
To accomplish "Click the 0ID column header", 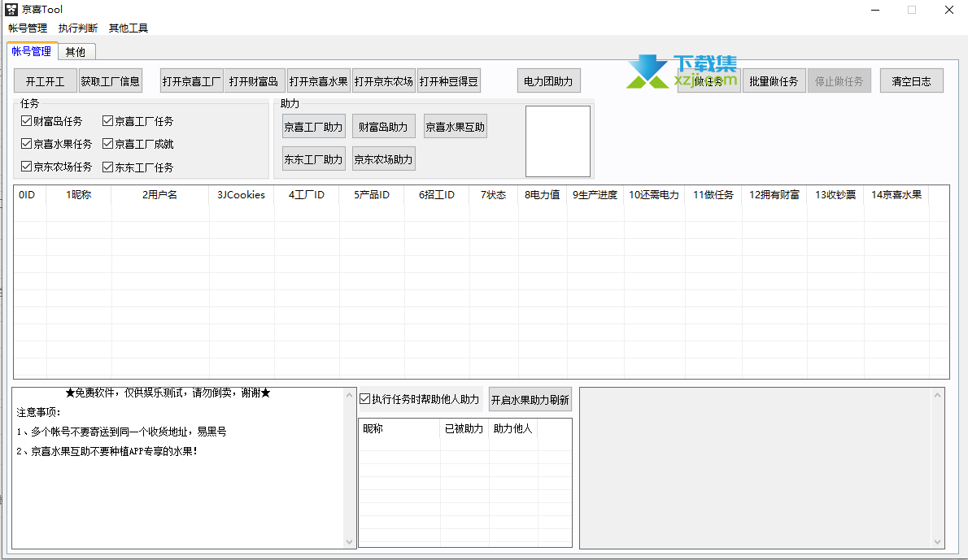I will [x=30, y=195].
